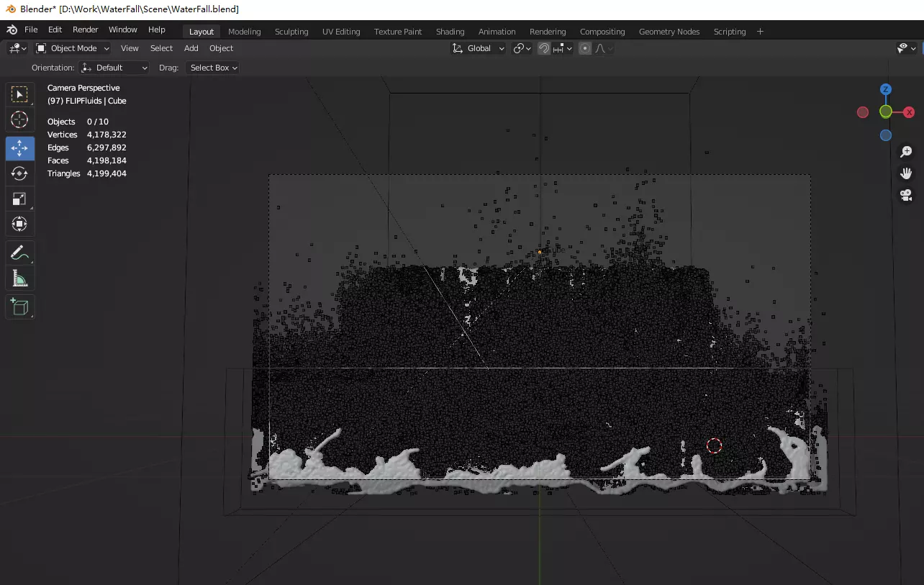924x585 pixels.
Task: Open the Render menu
Action: point(86,30)
